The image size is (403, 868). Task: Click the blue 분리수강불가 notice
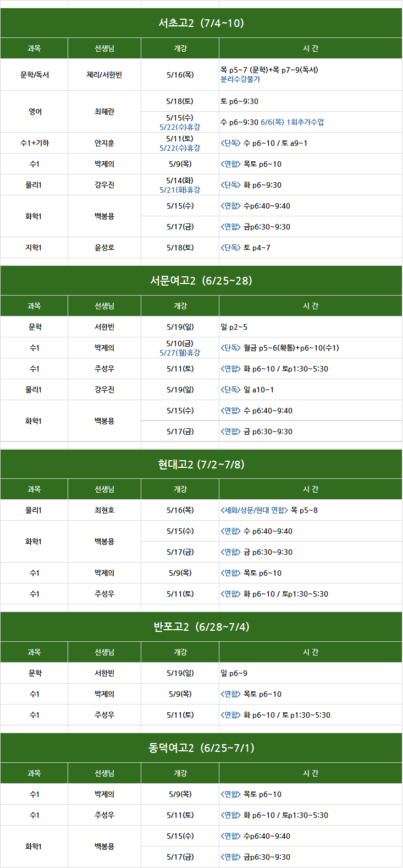click(x=240, y=79)
